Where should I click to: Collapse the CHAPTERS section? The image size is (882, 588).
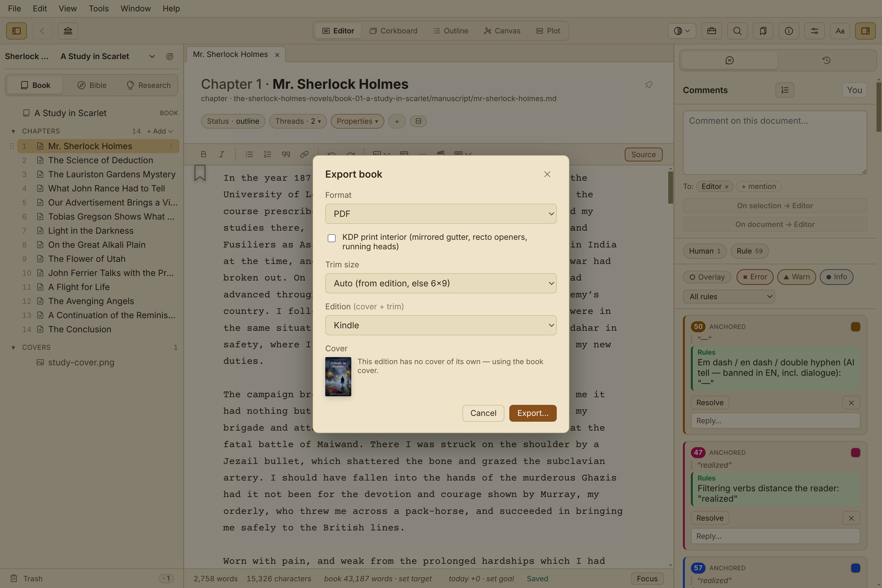click(x=13, y=131)
